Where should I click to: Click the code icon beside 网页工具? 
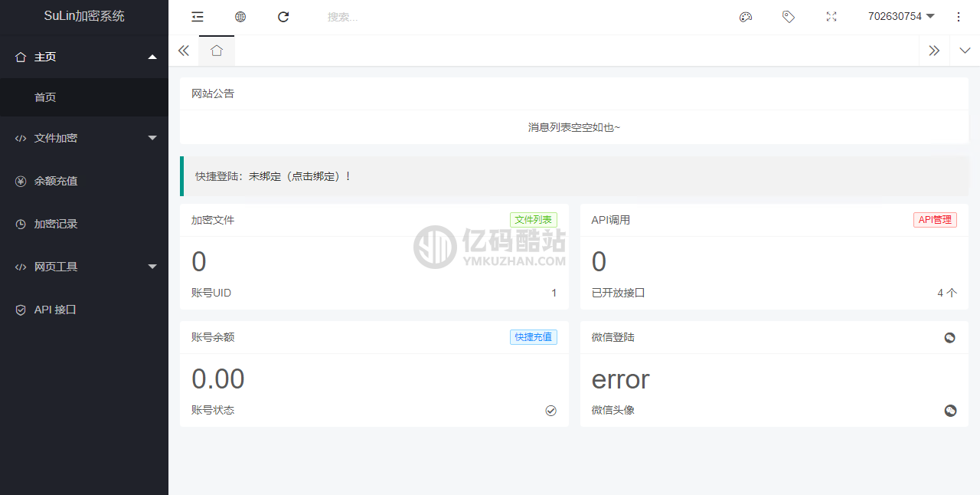pyautogui.click(x=21, y=267)
